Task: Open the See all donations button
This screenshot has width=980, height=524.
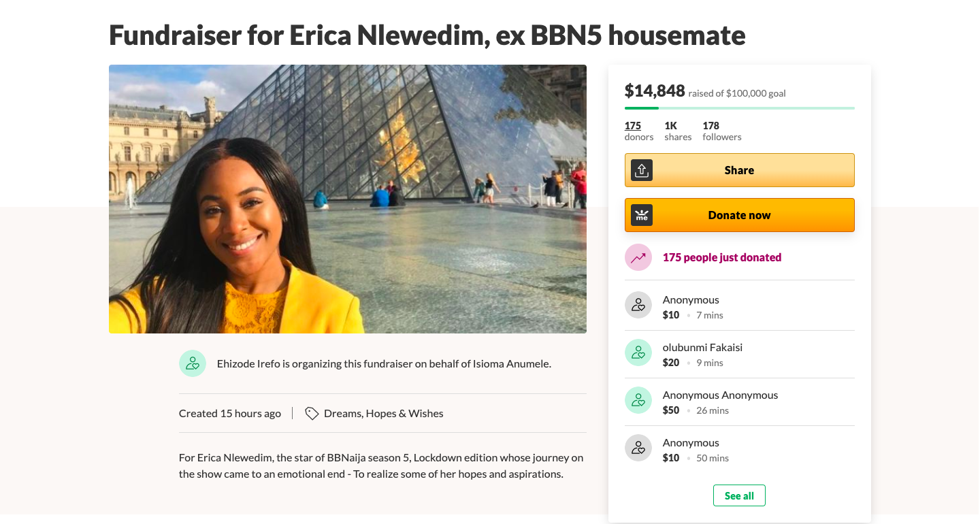Action: (x=739, y=495)
